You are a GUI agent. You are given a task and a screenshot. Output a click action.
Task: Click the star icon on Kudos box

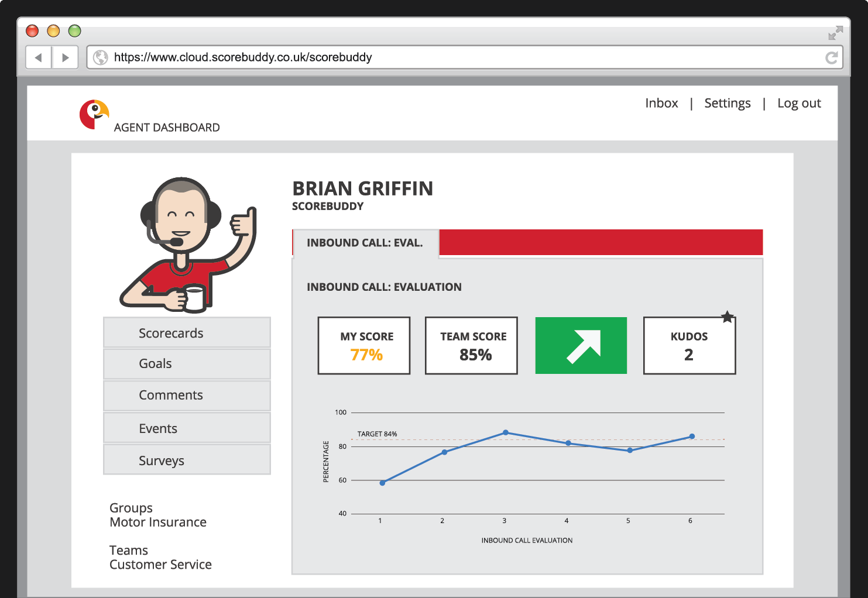(x=727, y=317)
